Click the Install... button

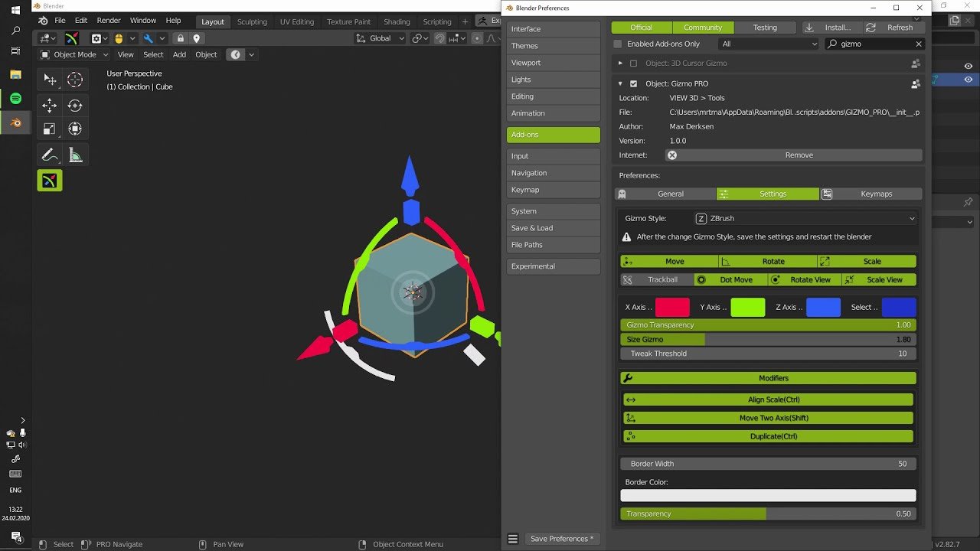pos(831,28)
